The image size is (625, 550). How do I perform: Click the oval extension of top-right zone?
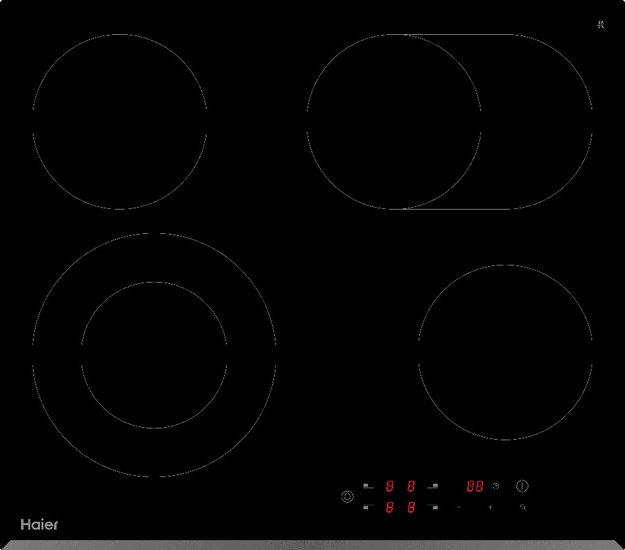click(x=540, y=122)
